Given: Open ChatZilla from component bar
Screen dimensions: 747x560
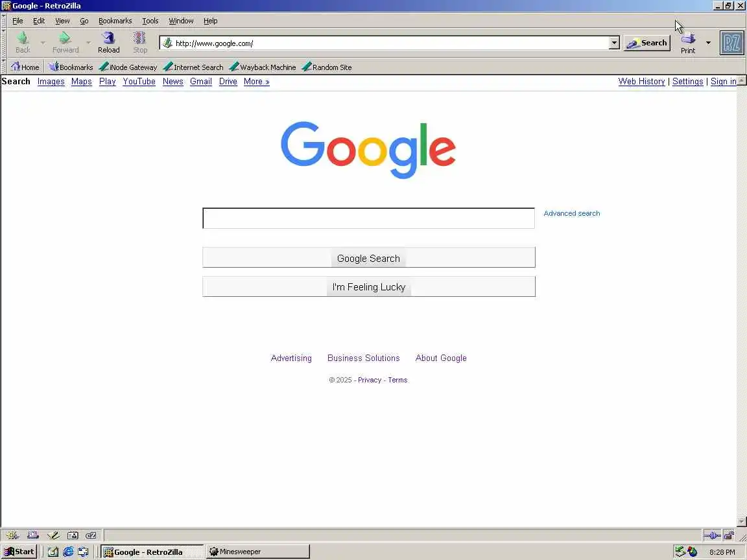Looking at the screenshot, I should tap(91, 535).
